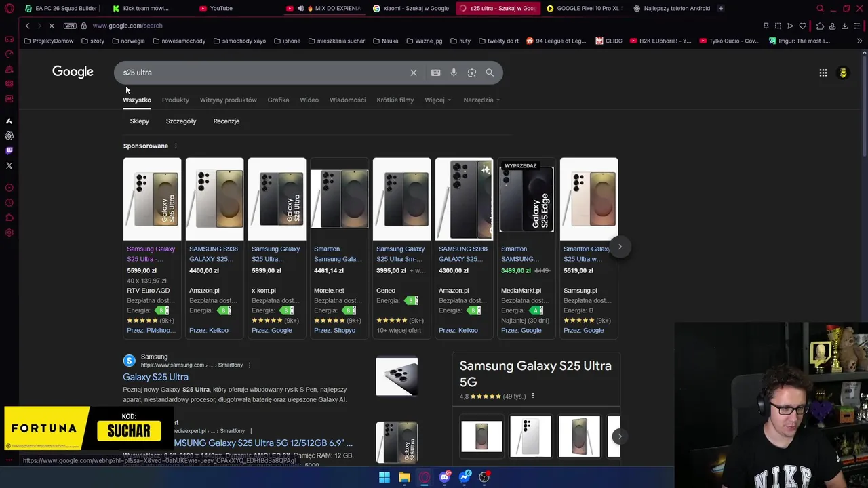Open the CEIDG bookmark
This screenshot has width=868, height=488.
pos(609,41)
